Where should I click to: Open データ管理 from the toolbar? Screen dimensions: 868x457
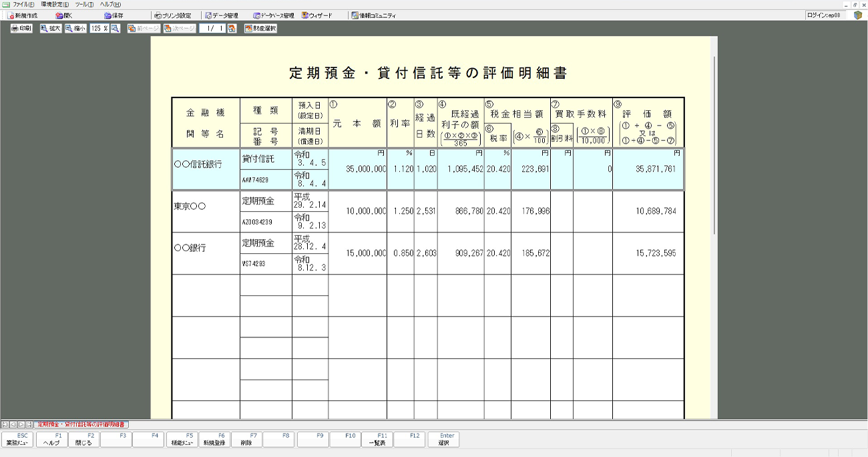(x=221, y=15)
